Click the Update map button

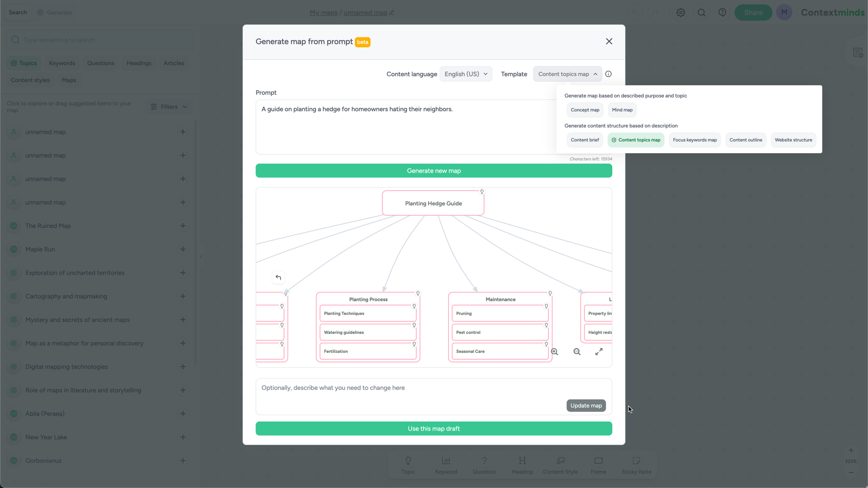tap(586, 405)
